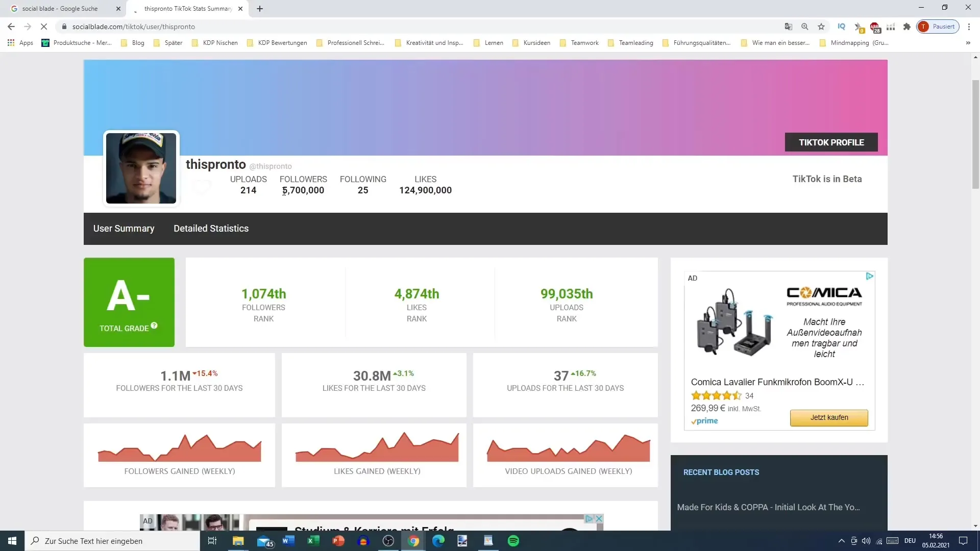Open the Chrome three-dot menu
This screenshot has height=551, width=980.
coord(969,27)
